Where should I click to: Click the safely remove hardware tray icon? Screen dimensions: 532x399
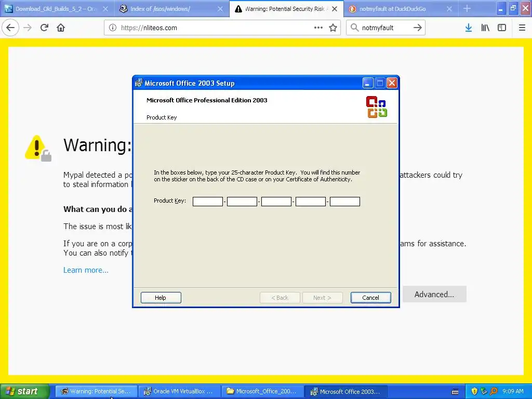[x=484, y=391]
